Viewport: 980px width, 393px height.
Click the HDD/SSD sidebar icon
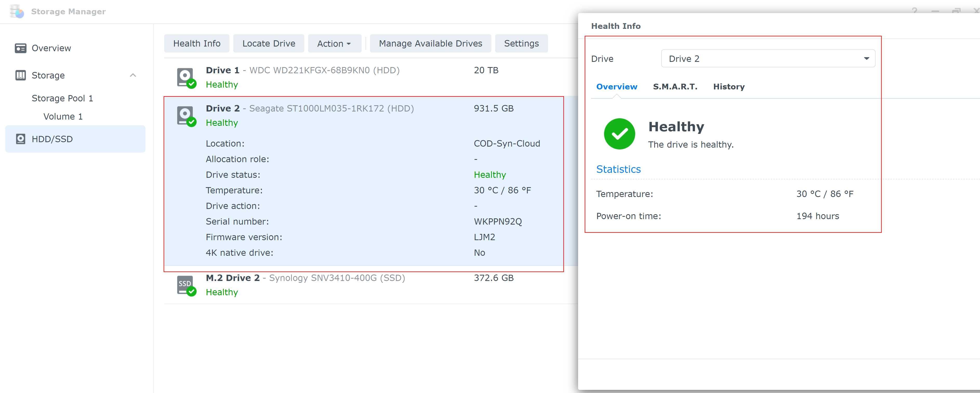pos(21,139)
